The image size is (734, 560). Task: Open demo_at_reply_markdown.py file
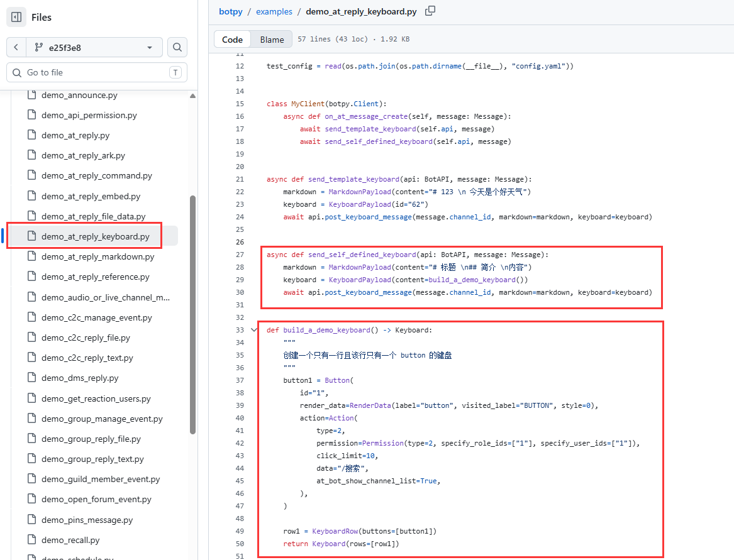point(98,256)
